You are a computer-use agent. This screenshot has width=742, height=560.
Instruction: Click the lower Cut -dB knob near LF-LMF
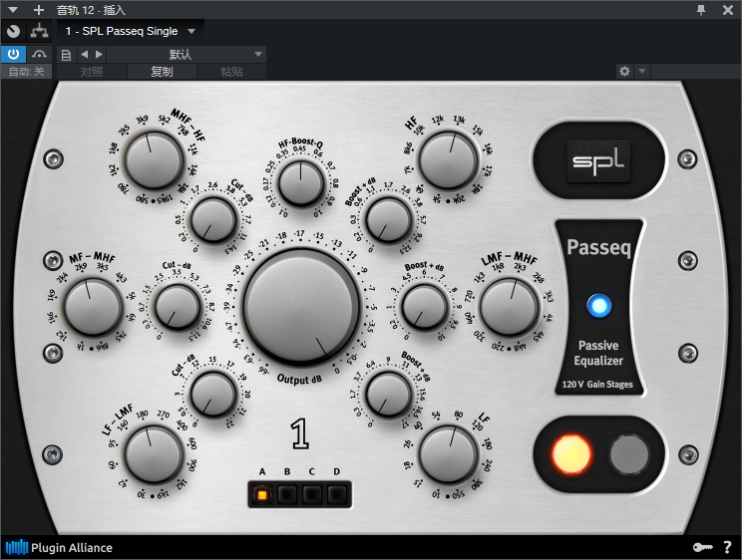pyautogui.click(x=213, y=395)
